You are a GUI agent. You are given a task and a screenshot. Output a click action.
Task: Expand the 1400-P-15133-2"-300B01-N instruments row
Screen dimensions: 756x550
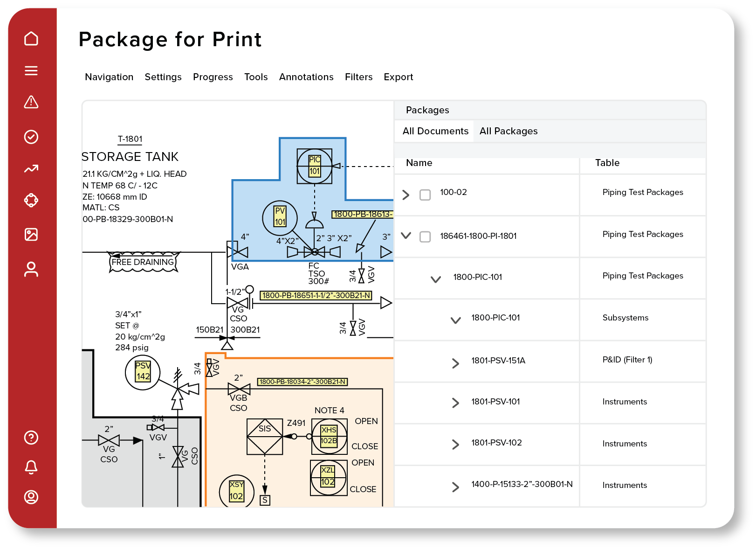[455, 487]
